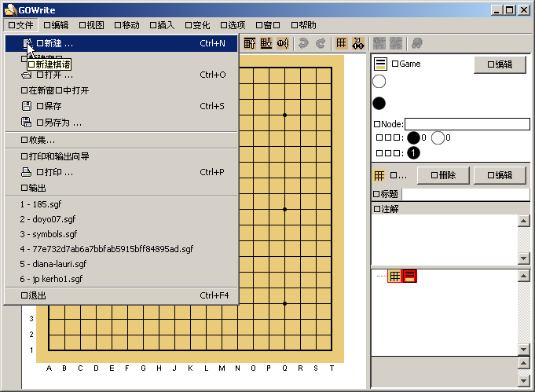Click the move number 11 navigation icon
The height and width of the screenshot is (392, 535).
(x=283, y=43)
